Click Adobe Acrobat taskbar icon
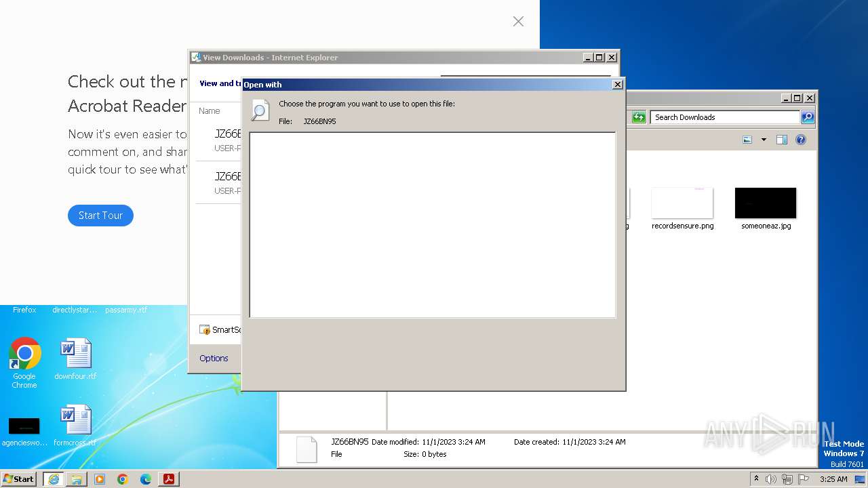This screenshot has width=868, height=488. [x=169, y=479]
